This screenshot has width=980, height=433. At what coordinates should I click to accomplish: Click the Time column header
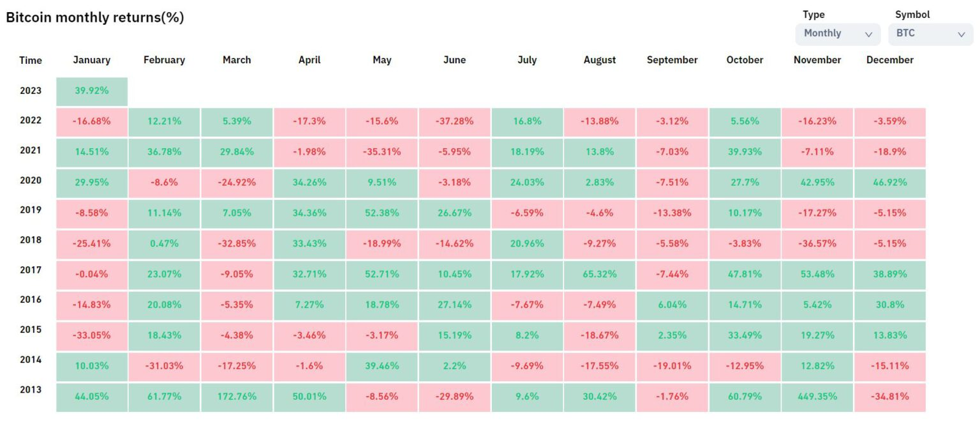tap(31, 61)
